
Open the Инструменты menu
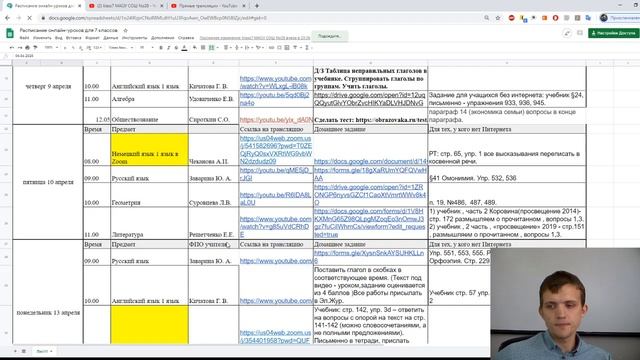(x=134, y=38)
